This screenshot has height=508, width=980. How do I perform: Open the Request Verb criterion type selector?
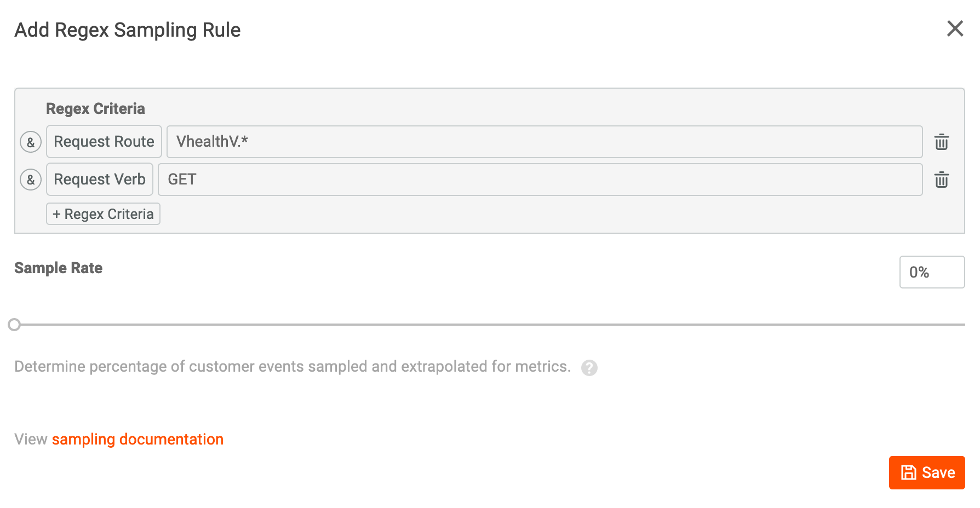coord(99,180)
